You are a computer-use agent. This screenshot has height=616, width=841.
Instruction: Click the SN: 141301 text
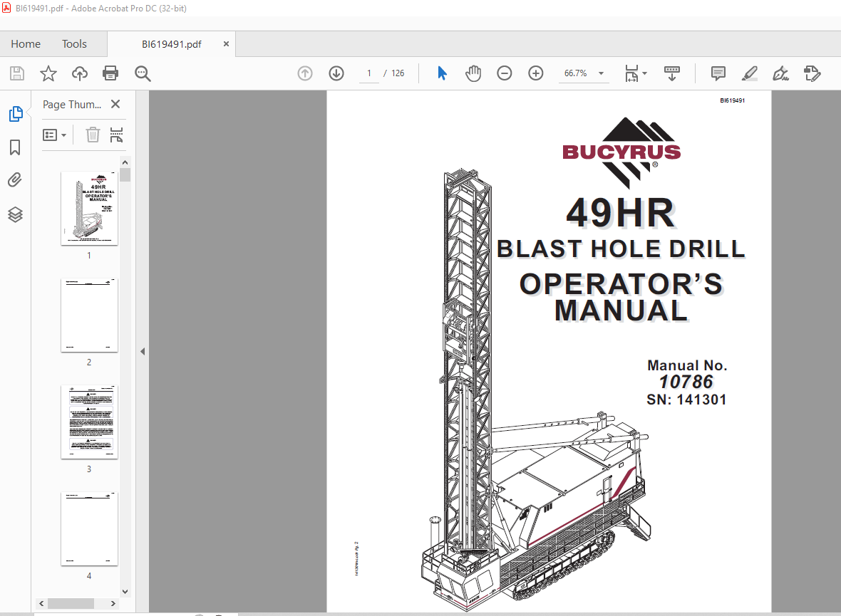pyautogui.click(x=686, y=400)
